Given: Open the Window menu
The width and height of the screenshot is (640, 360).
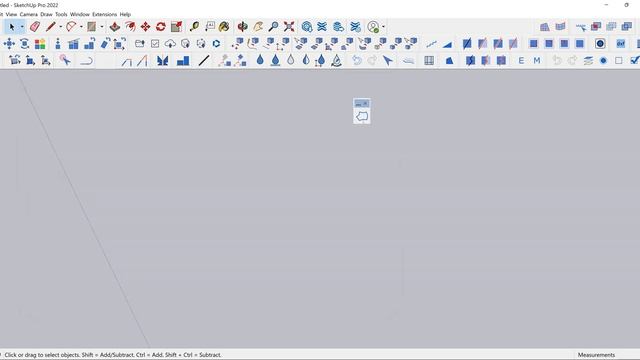Looking at the screenshot, I should [80, 14].
